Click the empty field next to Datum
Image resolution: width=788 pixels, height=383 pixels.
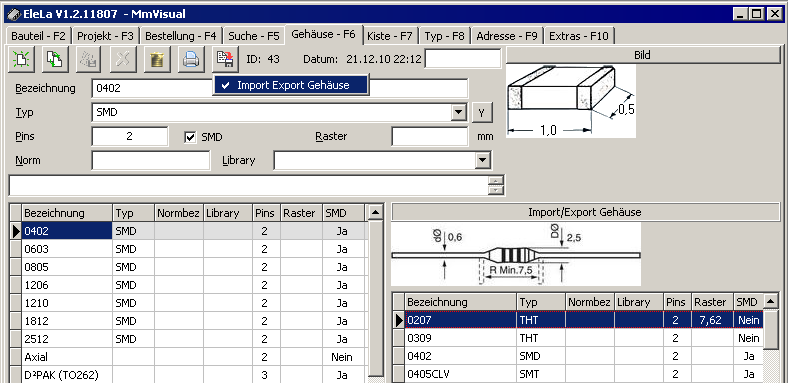(463, 59)
